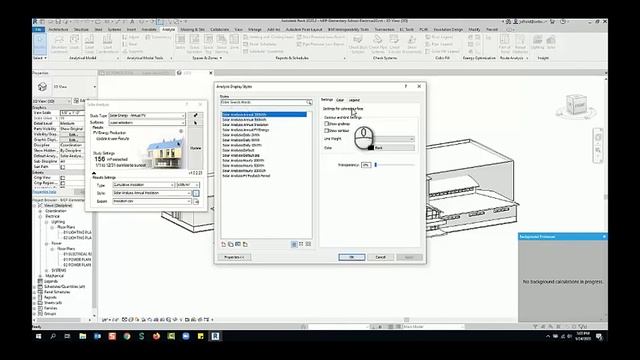Viewport: 640px width, 360px height.
Task: Click the Transparency slider handle
Action: click(376, 165)
